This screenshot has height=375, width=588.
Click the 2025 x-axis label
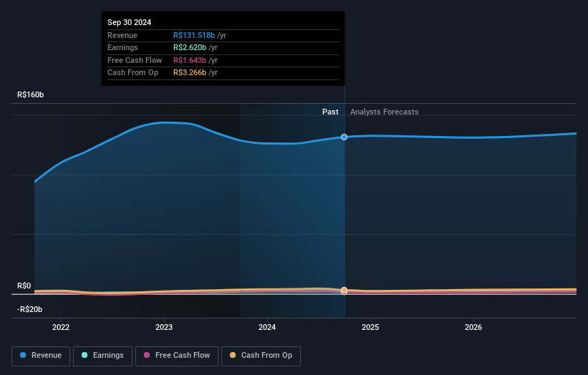370,327
